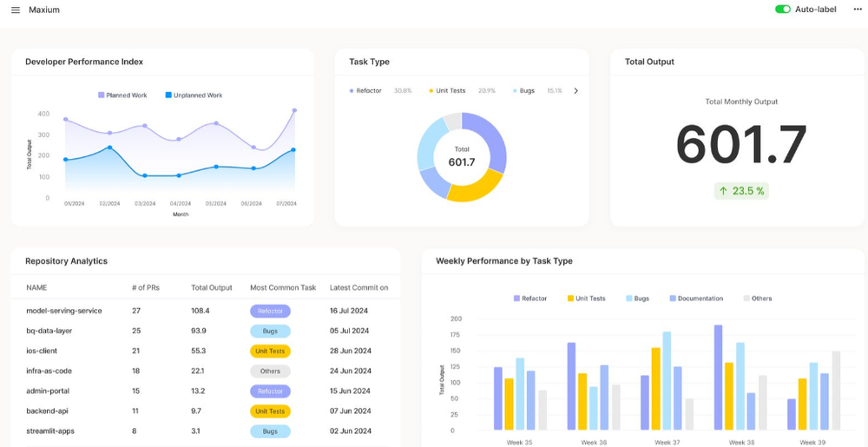This screenshot has width=868, height=447.
Task: Click the 16 Jul 2024 commit date
Action: point(349,311)
